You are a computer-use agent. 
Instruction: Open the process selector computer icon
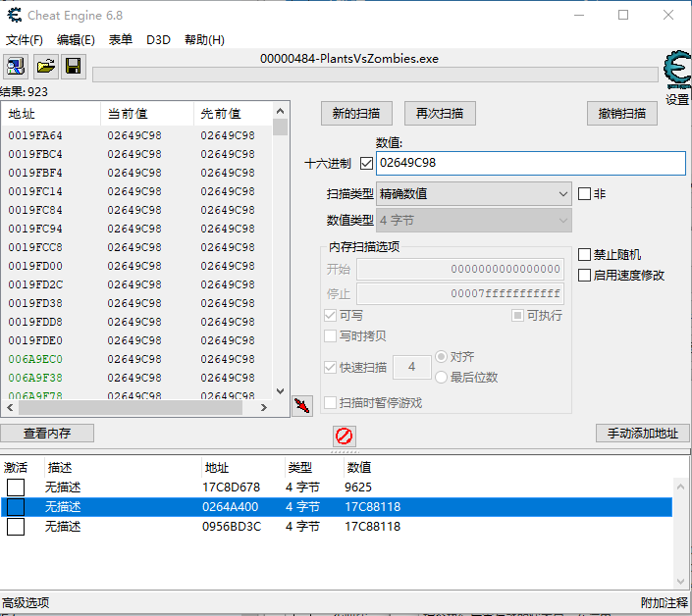click(16, 67)
